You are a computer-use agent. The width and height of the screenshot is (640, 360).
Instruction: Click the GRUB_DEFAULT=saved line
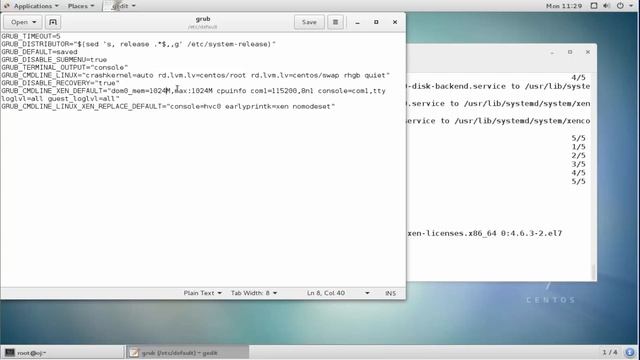[39, 52]
